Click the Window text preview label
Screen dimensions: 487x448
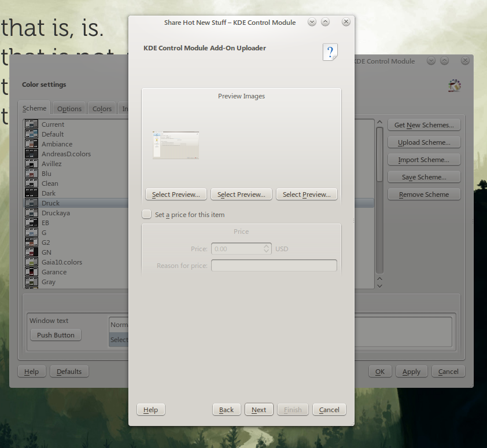49,321
